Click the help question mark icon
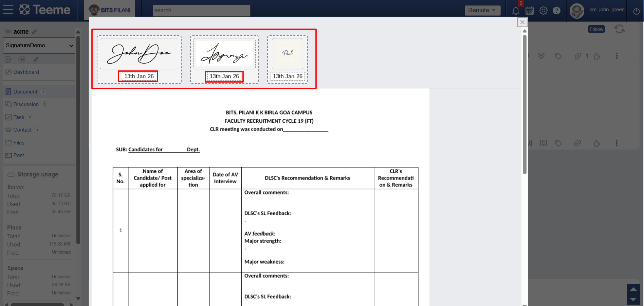This screenshot has width=644, height=306. 556,11
